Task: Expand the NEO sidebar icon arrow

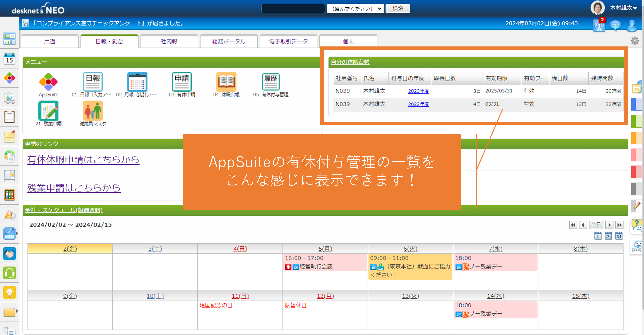Action: pyautogui.click(x=17, y=233)
